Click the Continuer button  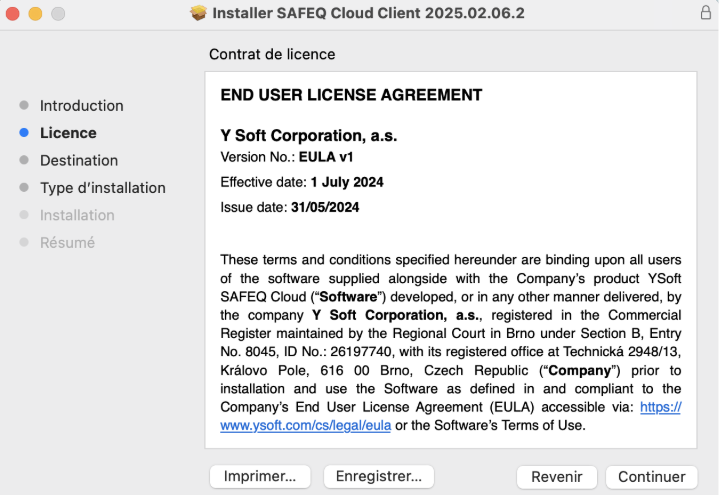pos(652,477)
